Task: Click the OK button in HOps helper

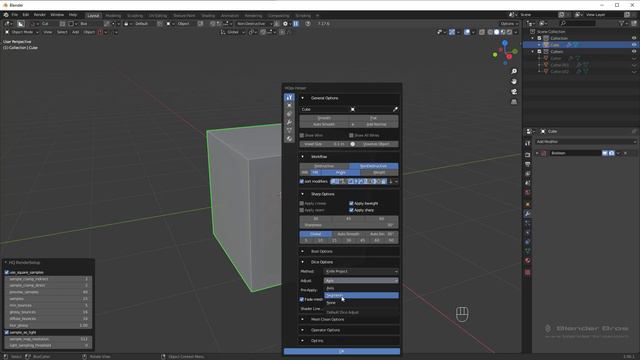Action: point(342,351)
